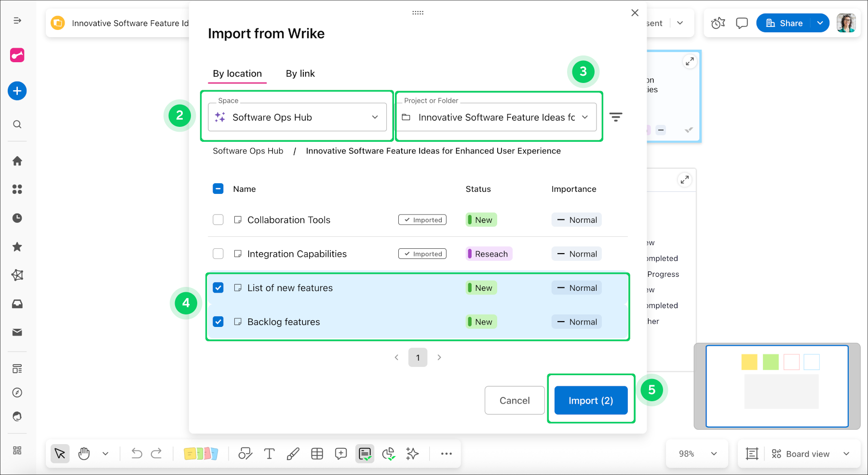Select the sticky note tool
Screen dimensions: 868x475
201,453
